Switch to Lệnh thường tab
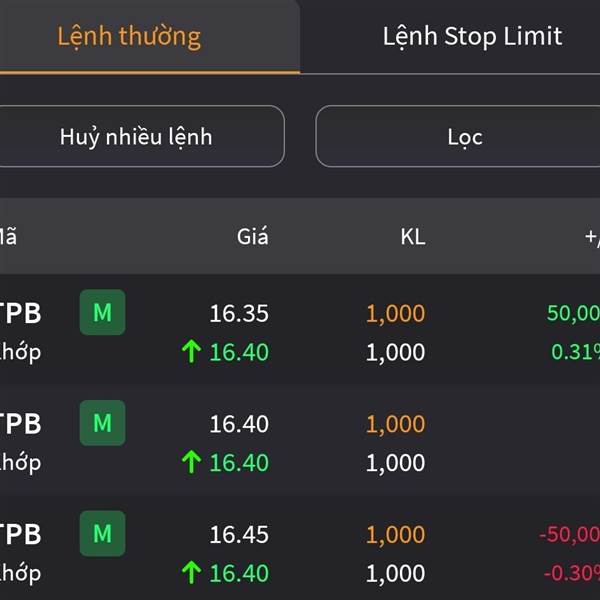Screen dimensions: 600x600 (129, 37)
